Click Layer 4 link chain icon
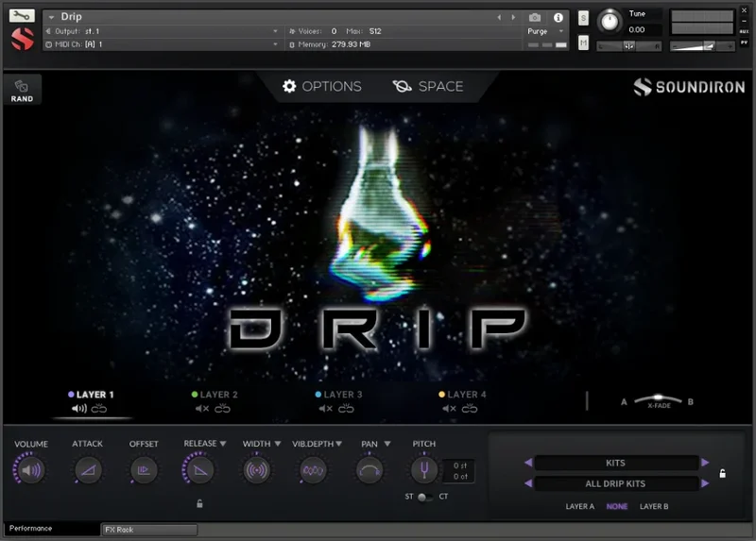 pyautogui.click(x=469, y=409)
